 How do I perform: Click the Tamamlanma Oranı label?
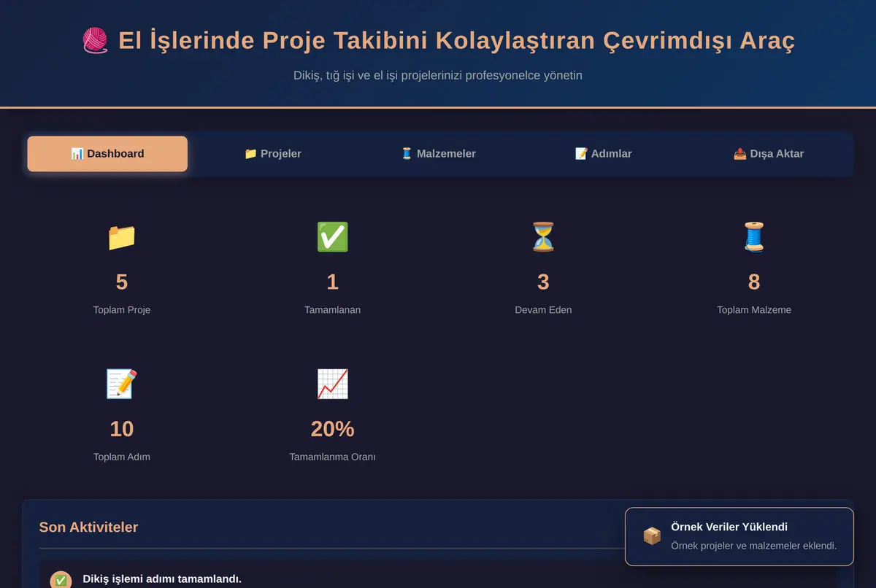(x=332, y=457)
